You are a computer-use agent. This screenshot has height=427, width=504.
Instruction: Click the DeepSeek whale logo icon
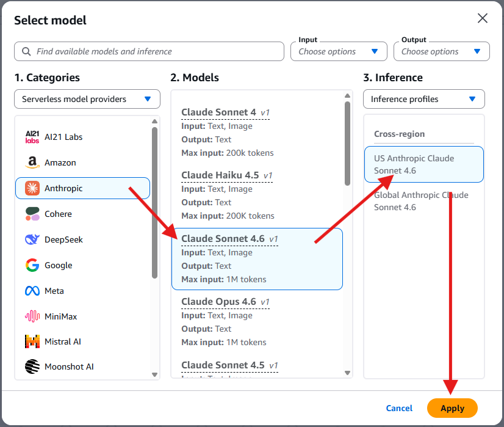[32, 239]
